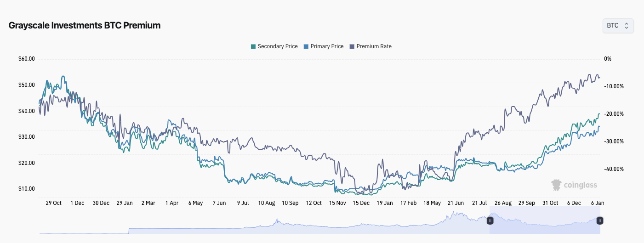644x243 pixels.
Task: Click the coinglass watermark text
Action: pyautogui.click(x=581, y=185)
